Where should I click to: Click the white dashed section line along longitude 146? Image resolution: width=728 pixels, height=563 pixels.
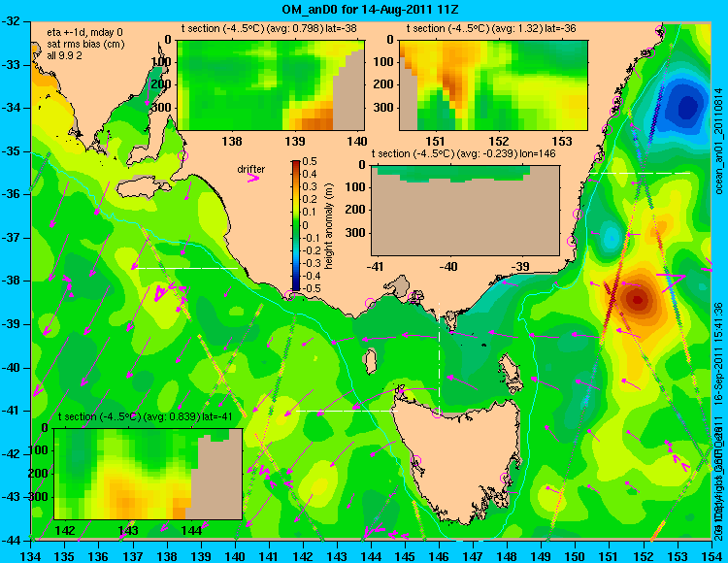click(439, 357)
